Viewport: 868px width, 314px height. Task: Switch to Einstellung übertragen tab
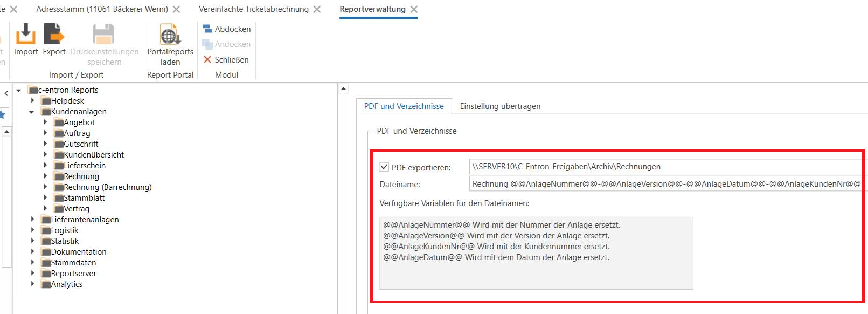click(x=499, y=106)
